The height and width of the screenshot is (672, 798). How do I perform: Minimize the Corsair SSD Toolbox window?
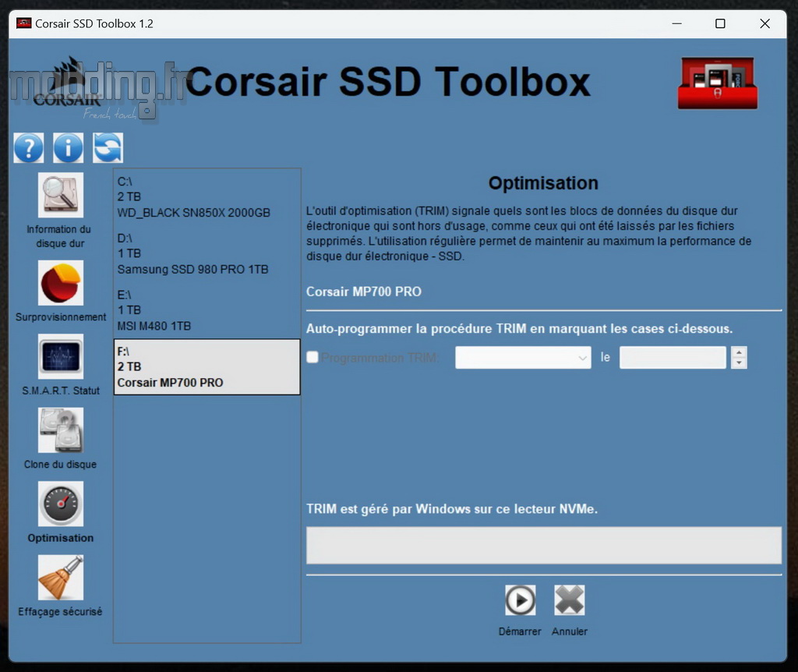[677, 23]
